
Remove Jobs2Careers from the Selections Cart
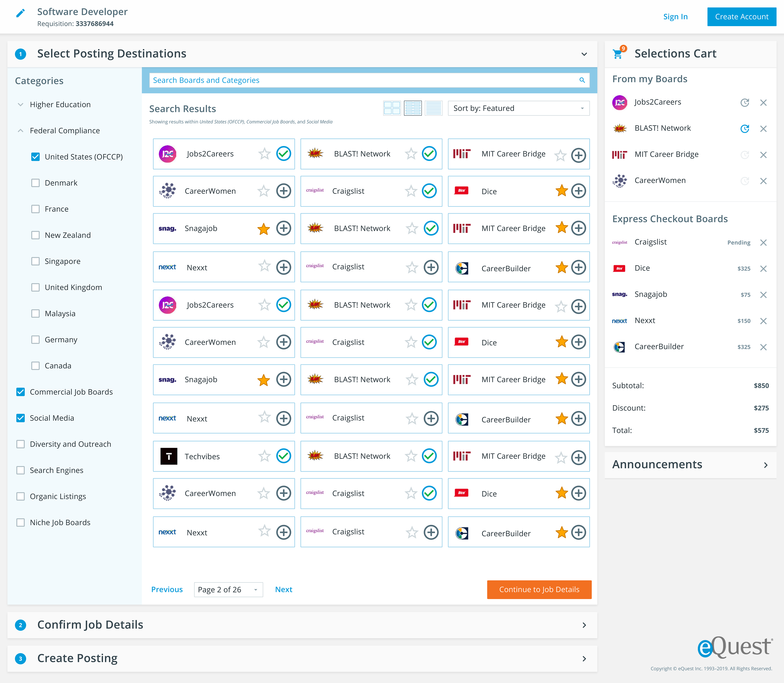pyautogui.click(x=763, y=102)
